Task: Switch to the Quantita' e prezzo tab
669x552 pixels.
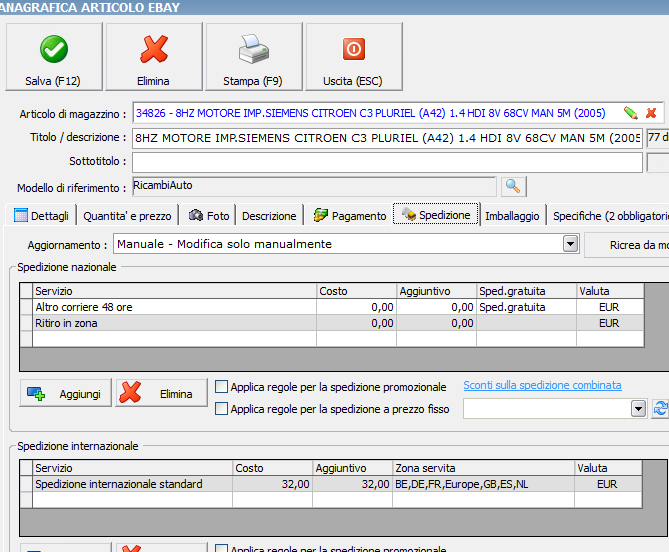Action: [127, 216]
